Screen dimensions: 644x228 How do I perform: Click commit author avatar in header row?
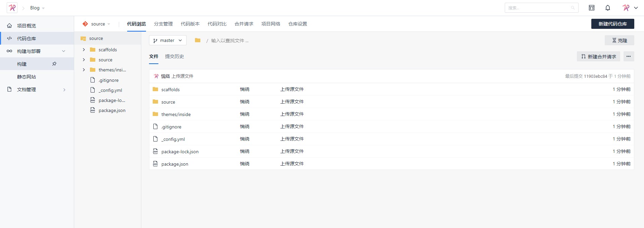tap(156, 76)
